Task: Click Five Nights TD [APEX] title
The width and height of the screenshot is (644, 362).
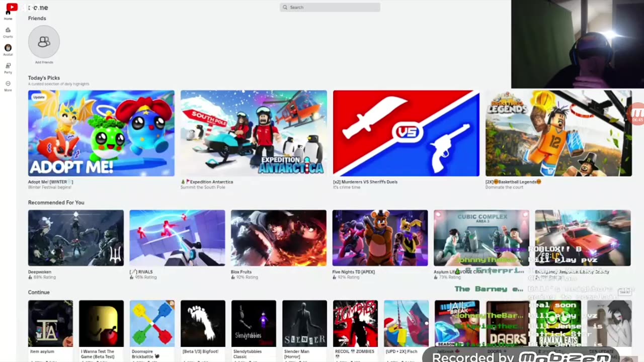Action: click(354, 272)
